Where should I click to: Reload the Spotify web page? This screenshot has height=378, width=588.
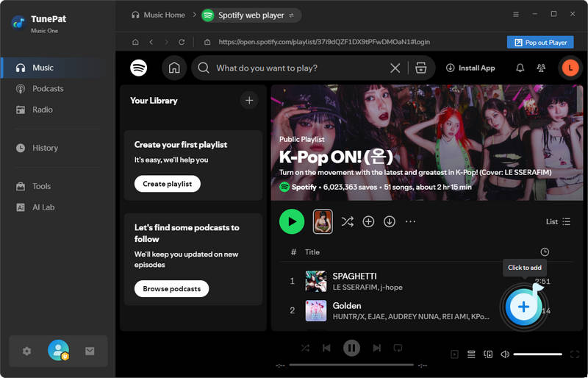click(x=182, y=42)
